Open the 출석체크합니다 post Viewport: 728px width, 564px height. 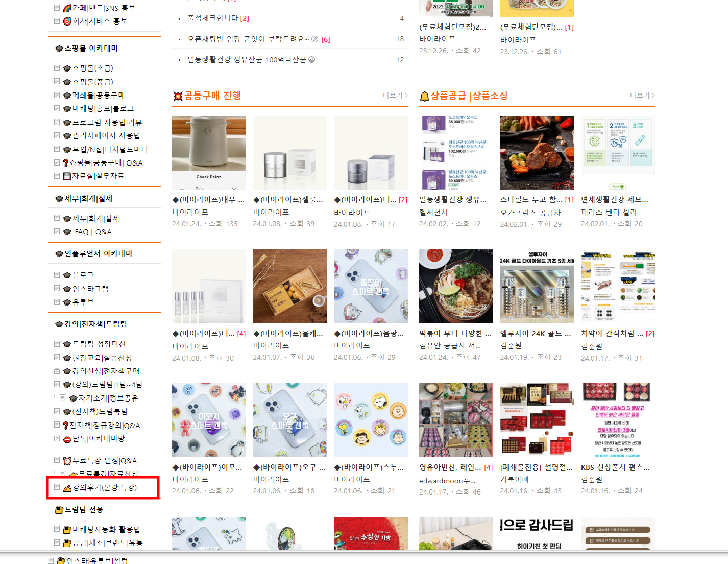pos(213,18)
